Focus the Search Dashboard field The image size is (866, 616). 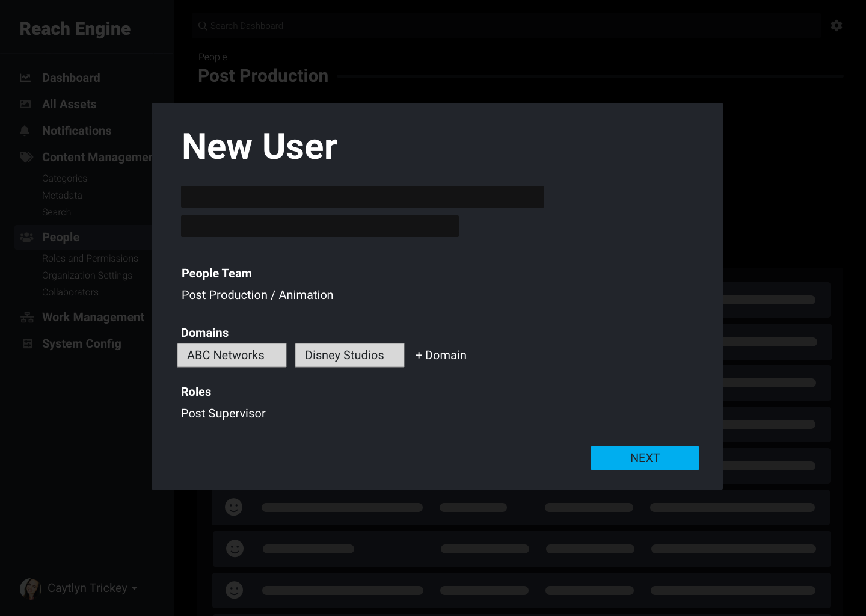tap(506, 26)
